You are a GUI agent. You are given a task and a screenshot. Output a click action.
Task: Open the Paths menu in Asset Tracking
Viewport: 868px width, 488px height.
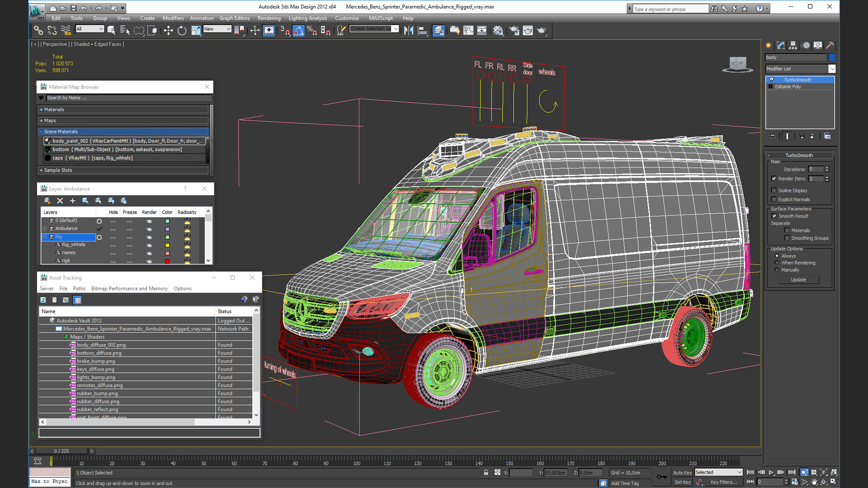pyautogui.click(x=79, y=288)
